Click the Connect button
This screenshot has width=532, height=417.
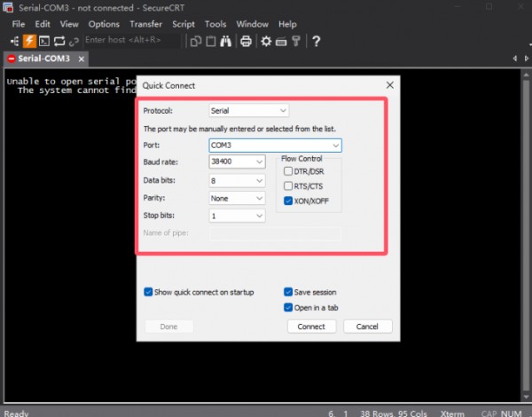click(311, 327)
